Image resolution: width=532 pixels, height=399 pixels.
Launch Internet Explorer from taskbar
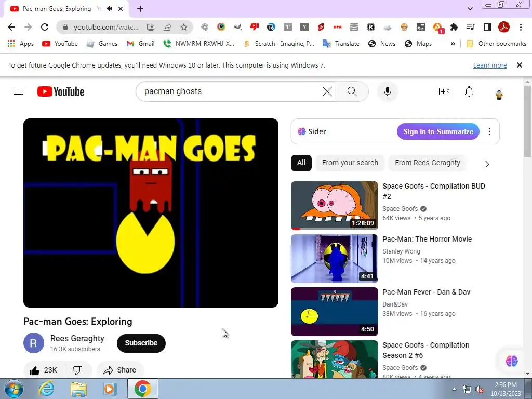point(46,389)
